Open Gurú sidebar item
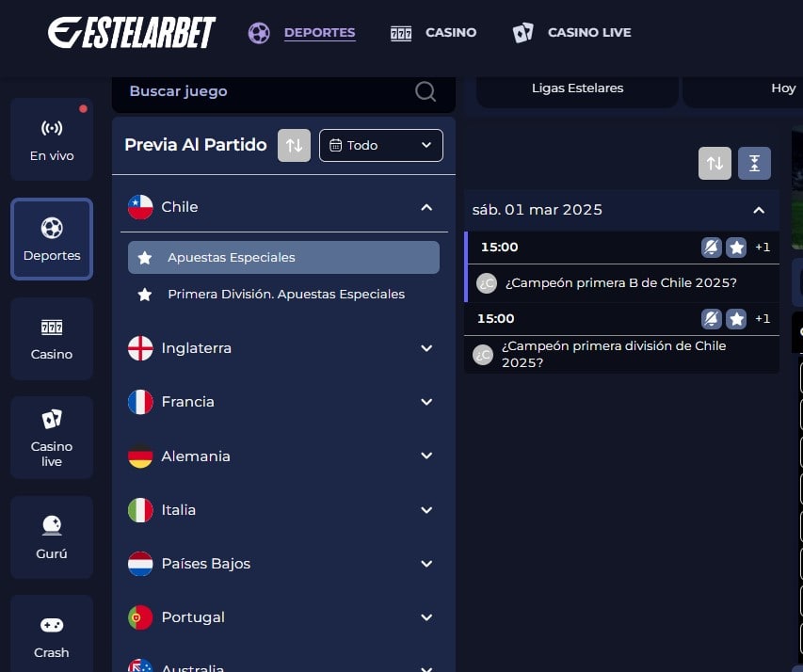This screenshot has width=803, height=672. (52, 536)
